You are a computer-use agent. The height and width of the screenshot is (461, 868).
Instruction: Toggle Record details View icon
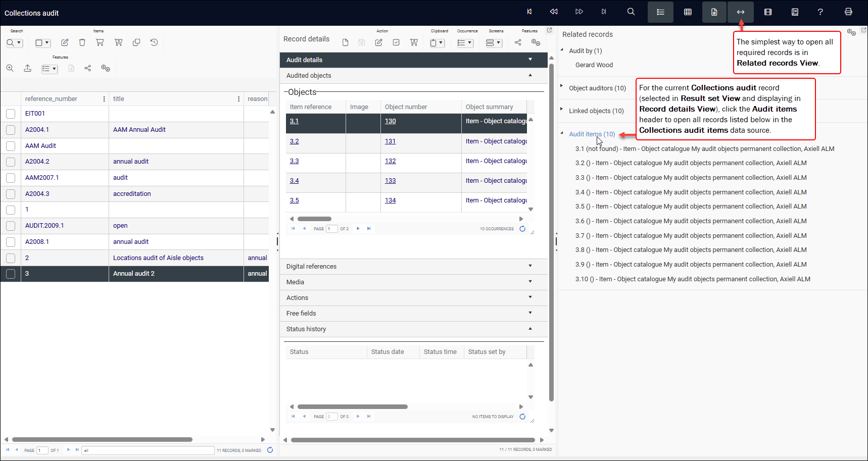pyautogui.click(x=714, y=12)
